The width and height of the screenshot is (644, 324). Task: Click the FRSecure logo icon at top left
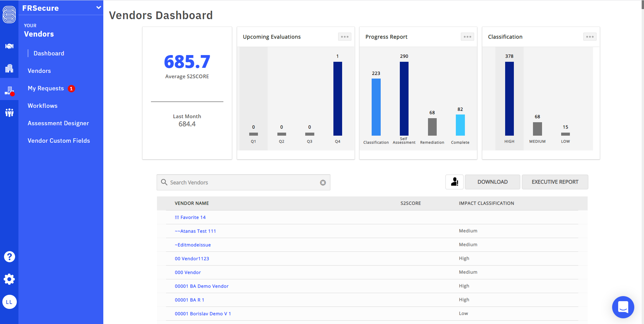pyautogui.click(x=9, y=14)
